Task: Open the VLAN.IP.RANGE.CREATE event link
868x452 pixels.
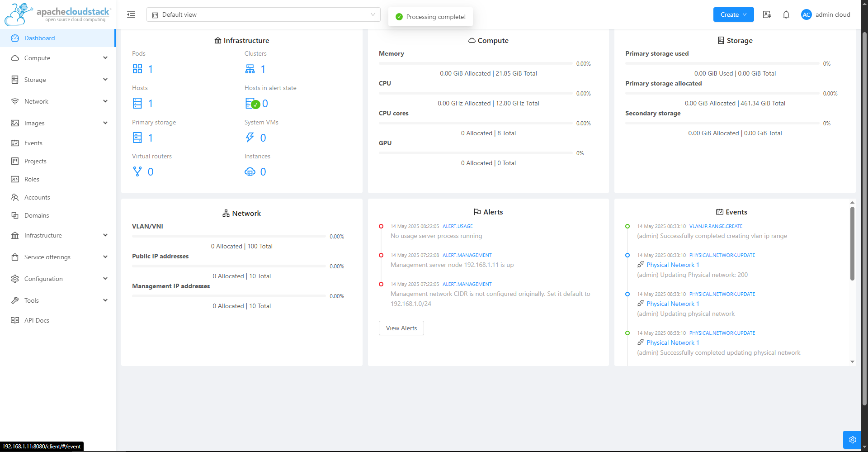Action: pos(716,226)
